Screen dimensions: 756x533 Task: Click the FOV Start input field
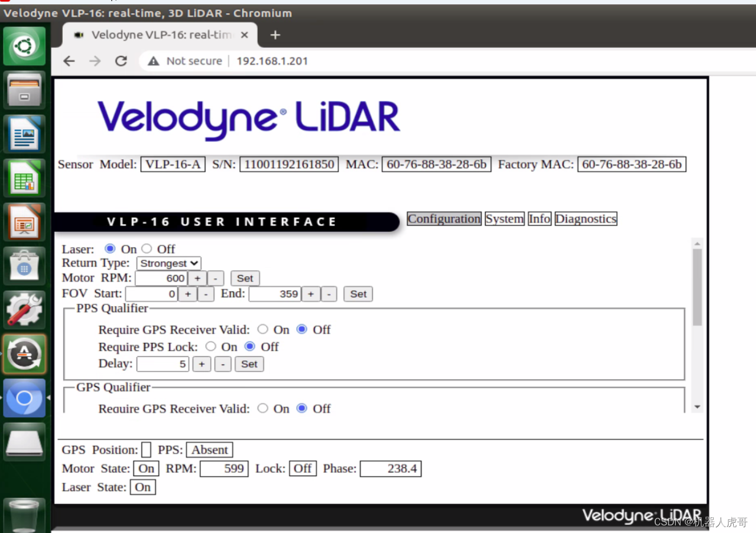152,294
